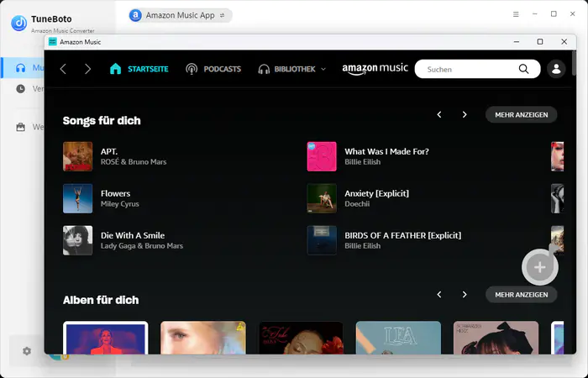Viewport: 588px width, 378px height.
Task: Select Flowers album cover thumbnail
Action: [x=77, y=198]
